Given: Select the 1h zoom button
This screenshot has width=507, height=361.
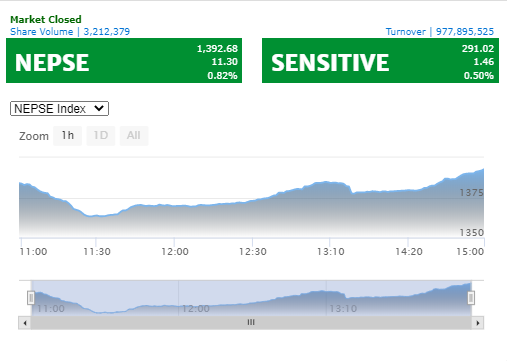Looking at the screenshot, I should point(67,136).
